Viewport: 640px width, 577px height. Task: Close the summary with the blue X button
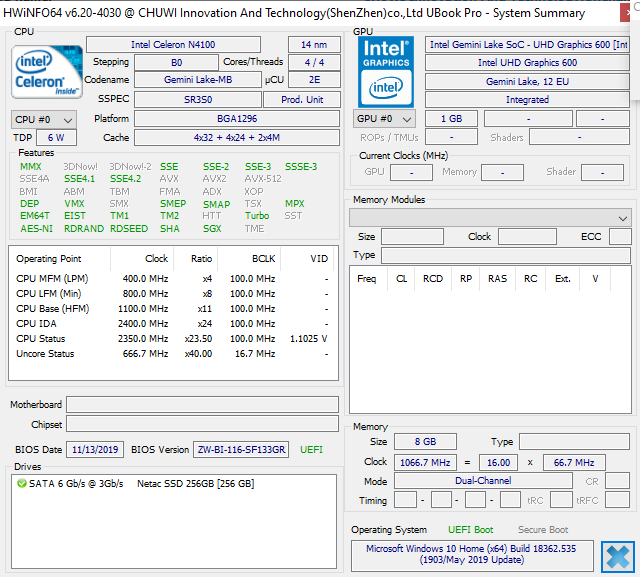coord(618,557)
